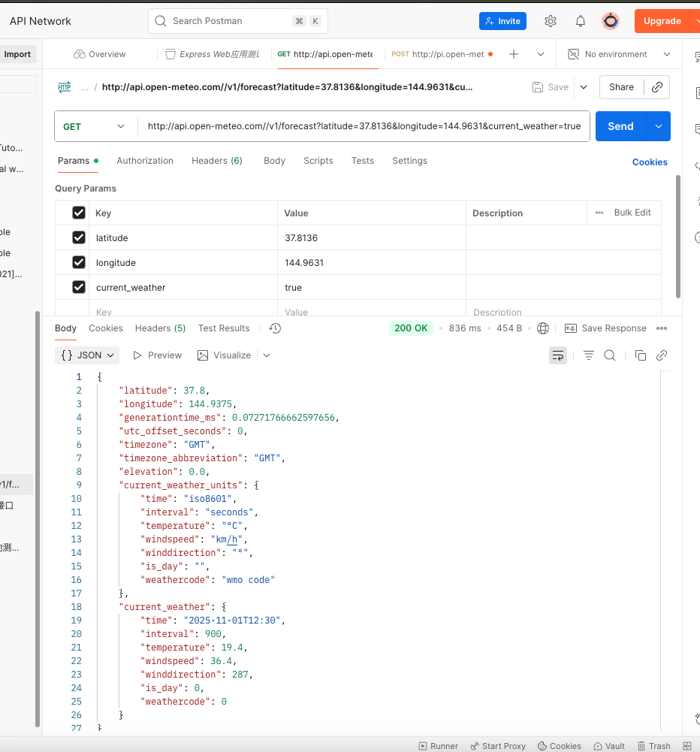This screenshot has width=700, height=752.
Task: Open the notifications bell
Action: click(580, 21)
